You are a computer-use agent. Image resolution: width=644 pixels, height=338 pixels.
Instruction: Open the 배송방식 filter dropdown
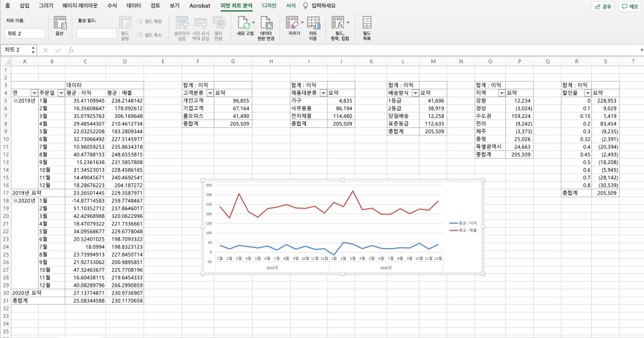click(415, 93)
